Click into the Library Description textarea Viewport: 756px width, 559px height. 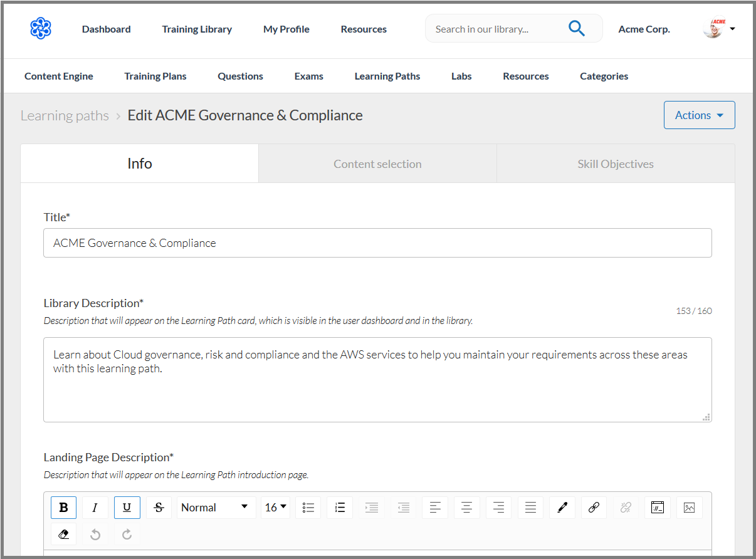click(377, 380)
